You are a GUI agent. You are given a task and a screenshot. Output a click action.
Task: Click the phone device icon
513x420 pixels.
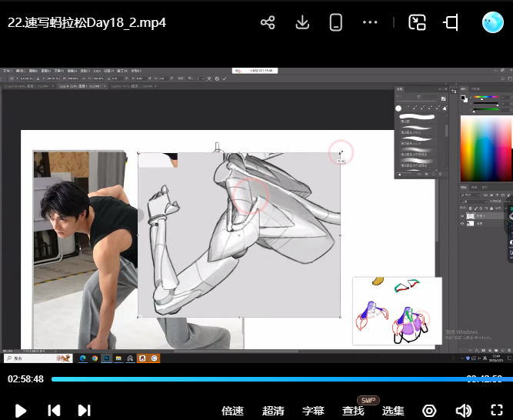tap(336, 22)
